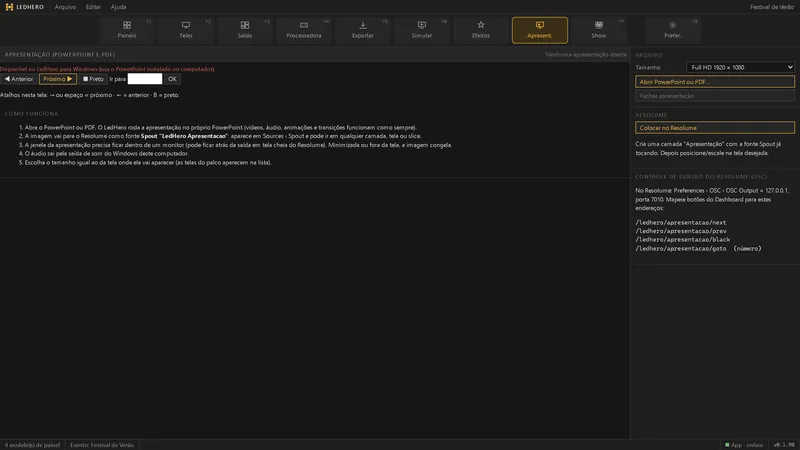Focus the Ir para slide number field
The image size is (800, 450).
click(x=145, y=79)
